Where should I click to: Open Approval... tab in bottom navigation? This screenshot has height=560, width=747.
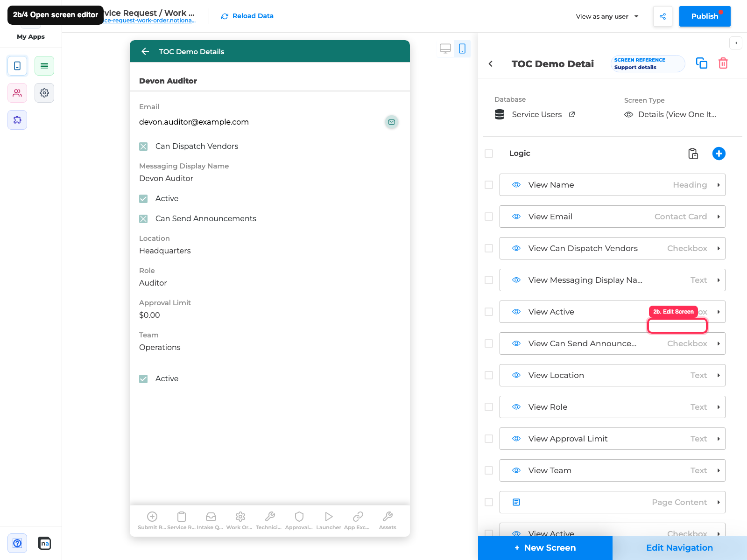pos(299,521)
